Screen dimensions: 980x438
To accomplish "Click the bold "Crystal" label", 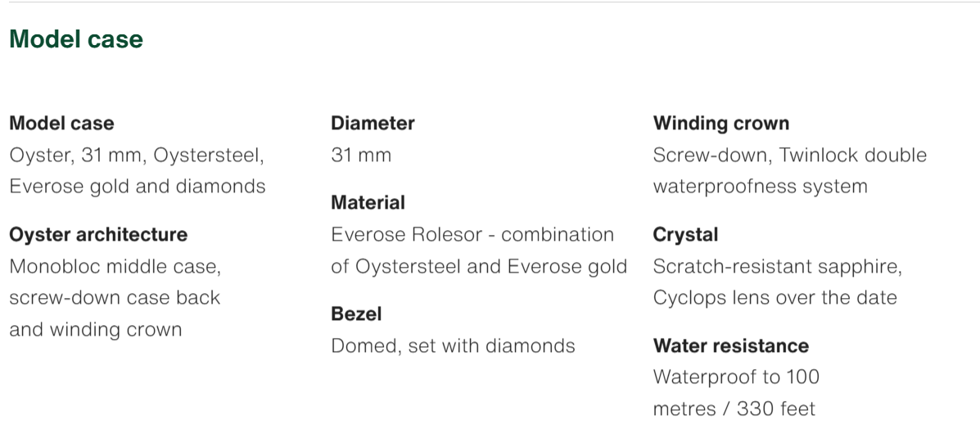I will click(685, 235).
